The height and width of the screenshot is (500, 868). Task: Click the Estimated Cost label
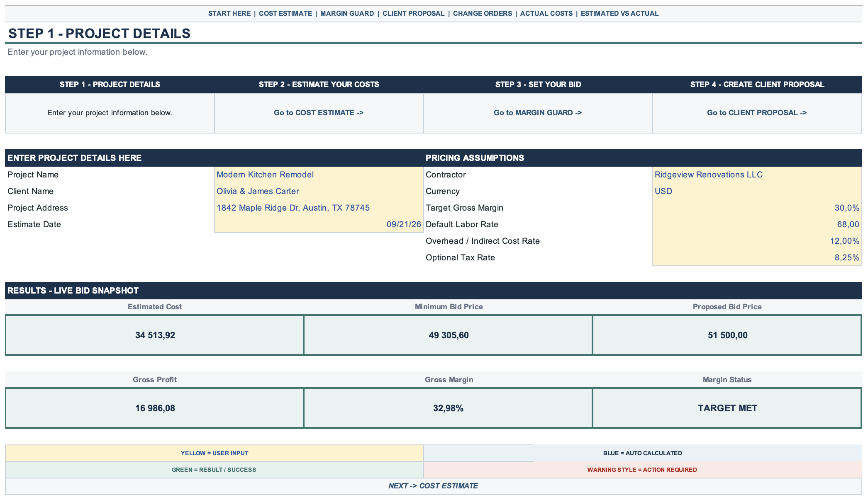[155, 307]
